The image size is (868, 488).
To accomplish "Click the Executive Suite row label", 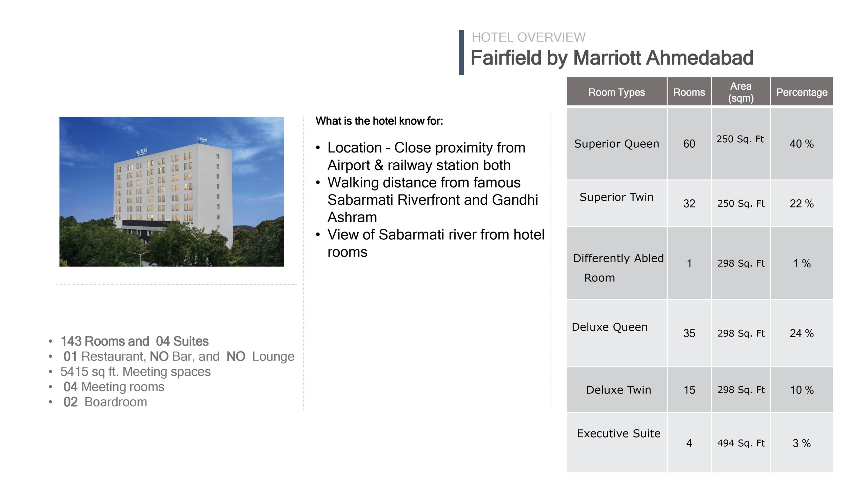I will point(619,433).
